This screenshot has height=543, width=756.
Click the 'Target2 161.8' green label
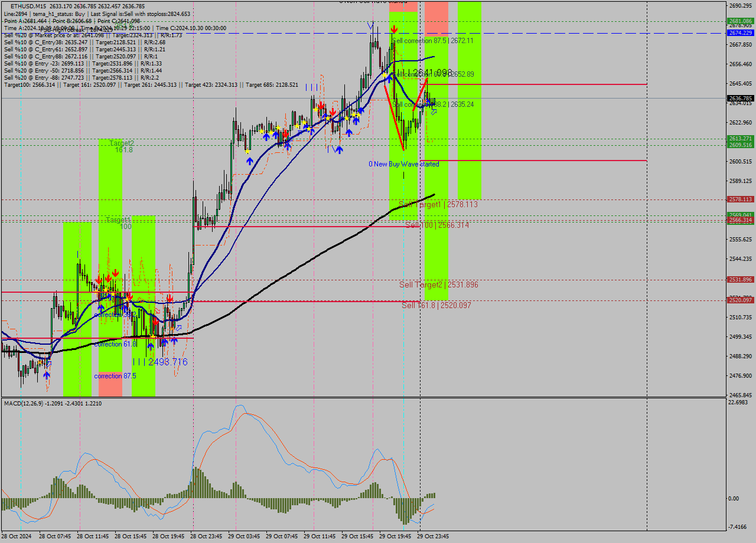[x=122, y=146]
